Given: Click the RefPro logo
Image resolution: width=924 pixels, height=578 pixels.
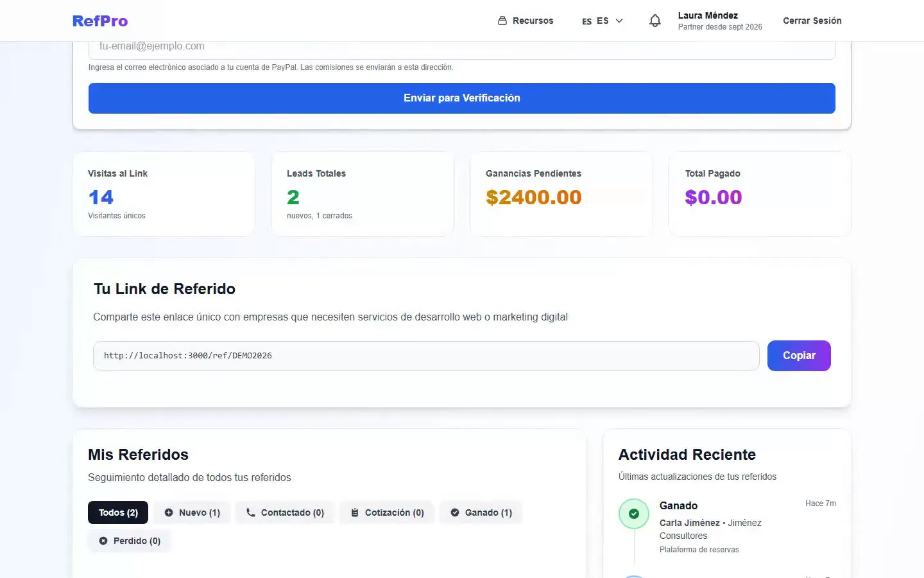Looking at the screenshot, I should click(100, 21).
